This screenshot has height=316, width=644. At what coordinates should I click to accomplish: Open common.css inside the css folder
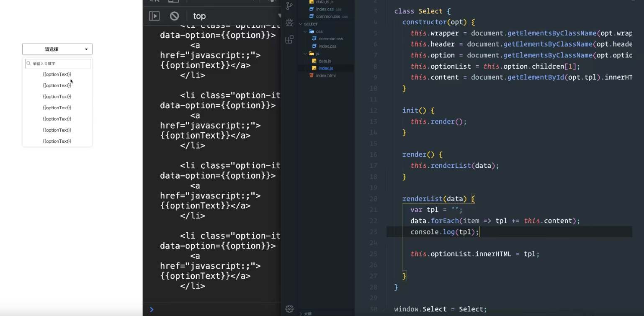[x=331, y=39]
